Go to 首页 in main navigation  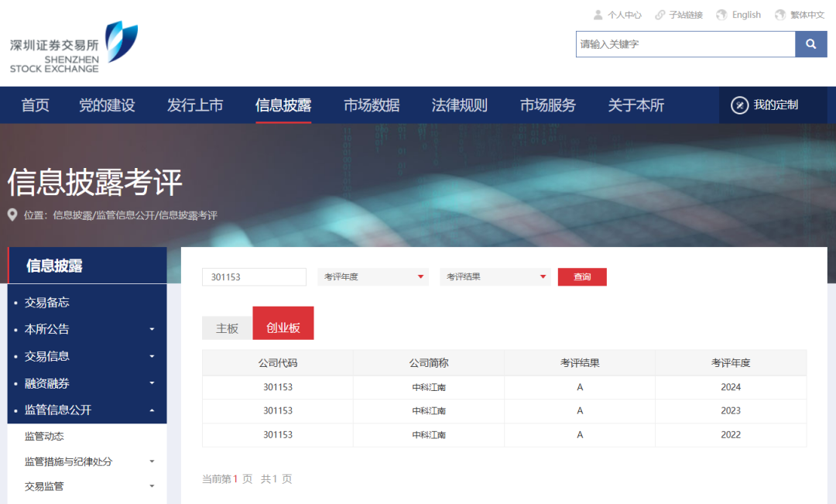[x=35, y=105]
